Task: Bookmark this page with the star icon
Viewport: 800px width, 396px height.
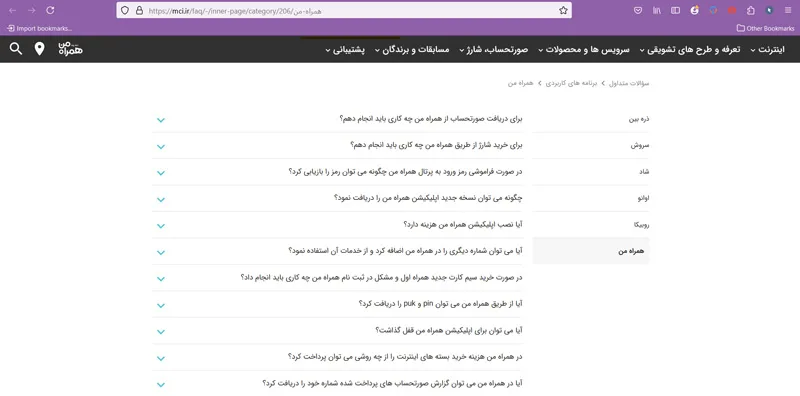Action: coord(563,10)
